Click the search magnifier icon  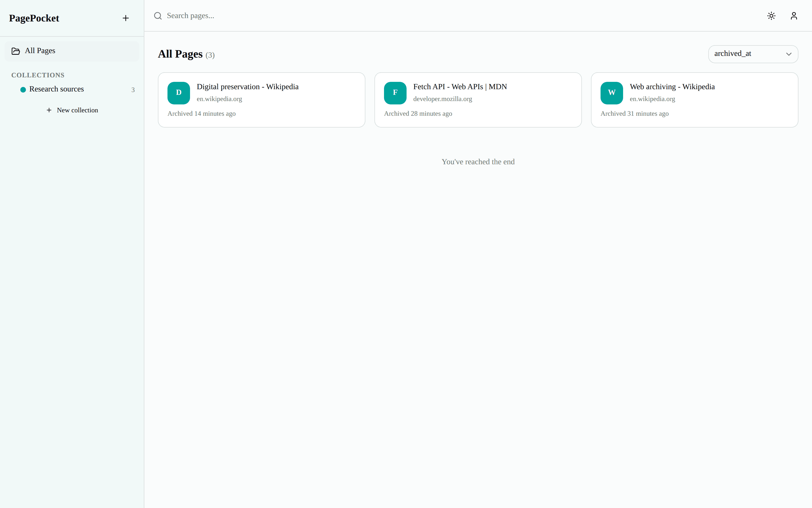(158, 16)
